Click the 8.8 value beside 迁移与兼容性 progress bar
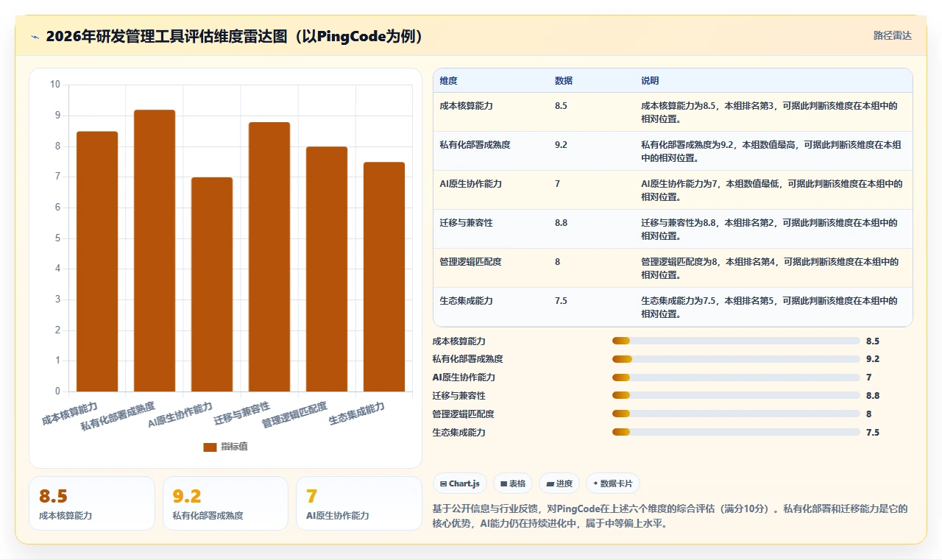Viewport: 942px width, 560px height. pos(873,396)
